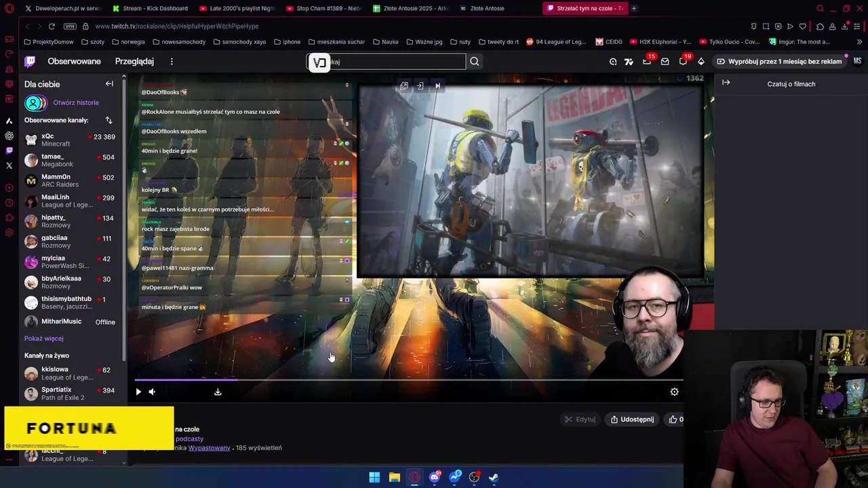868x488 pixels.
Task: Switch to Stream - Kick Dashboard tab
Action: pyautogui.click(x=150, y=8)
